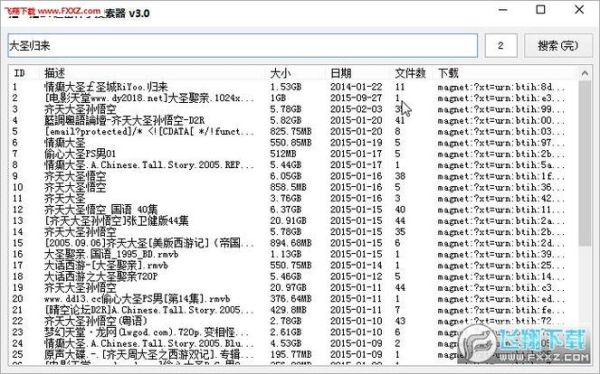Select row 22 齐天大圣孙悟空(粤语)
Screen dimensions: 600x374
click(x=293, y=321)
